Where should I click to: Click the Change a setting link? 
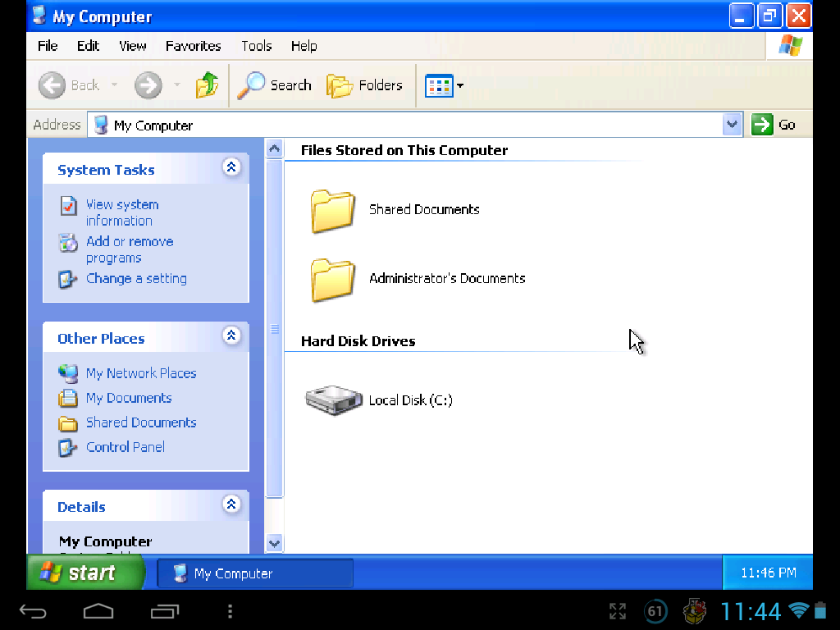pos(137,279)
